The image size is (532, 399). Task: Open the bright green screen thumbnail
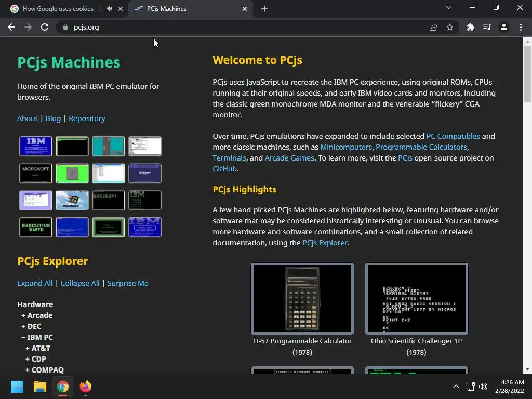click(x=72, y=174)
